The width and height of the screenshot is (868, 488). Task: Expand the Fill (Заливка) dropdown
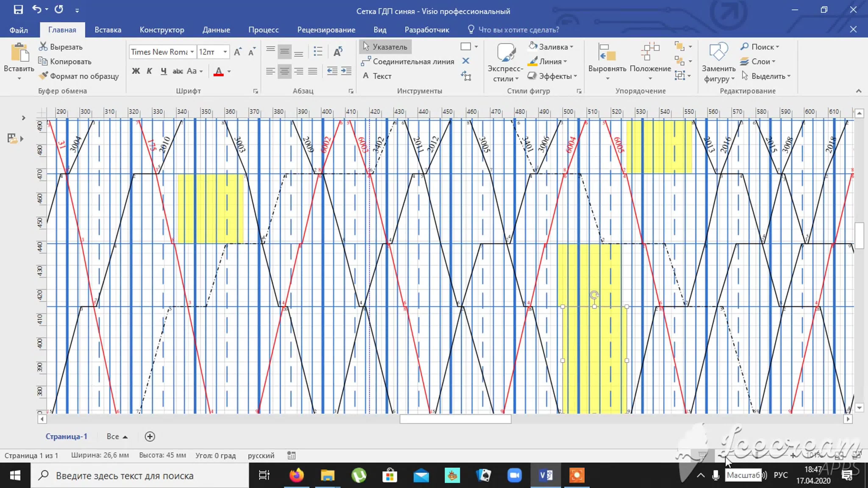point(572,47)
